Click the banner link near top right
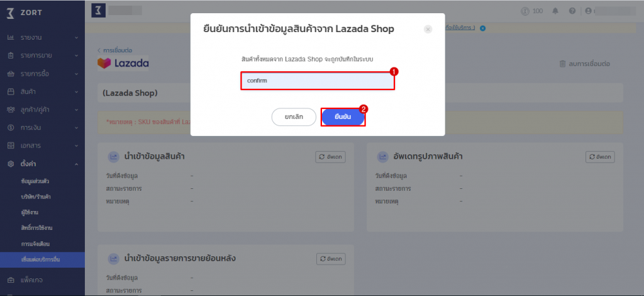644x296 pixels. click(x=460, y=28)
